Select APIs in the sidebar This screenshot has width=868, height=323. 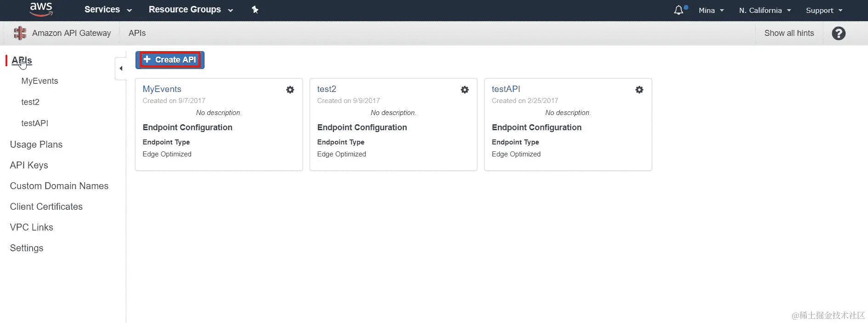[x=22, y=60]
